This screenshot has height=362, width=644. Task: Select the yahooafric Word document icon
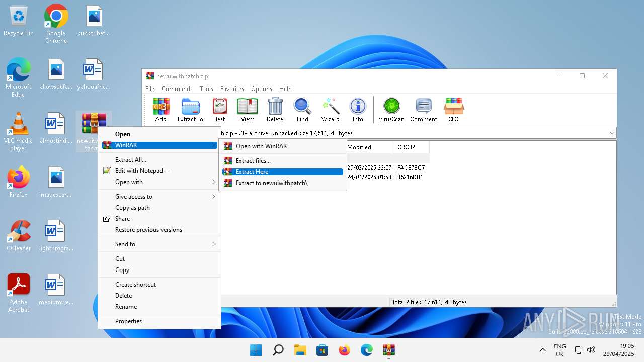(x=94, y=74)
